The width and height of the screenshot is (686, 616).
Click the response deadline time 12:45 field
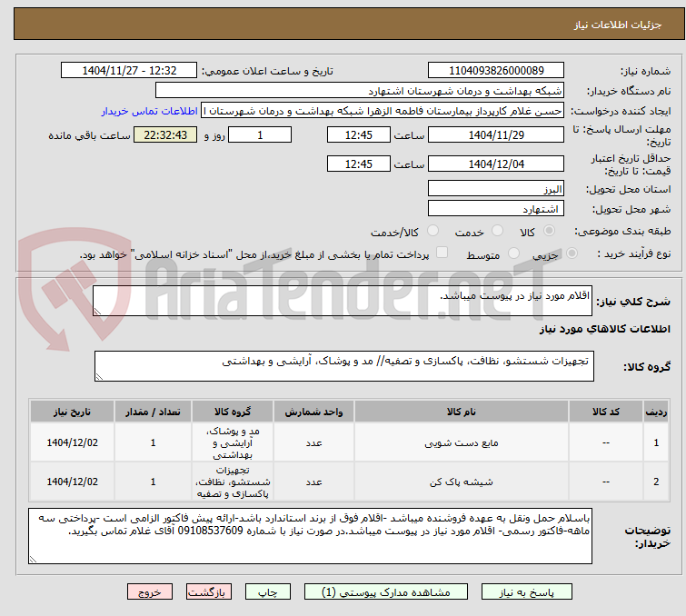click(x=359, y=134)
